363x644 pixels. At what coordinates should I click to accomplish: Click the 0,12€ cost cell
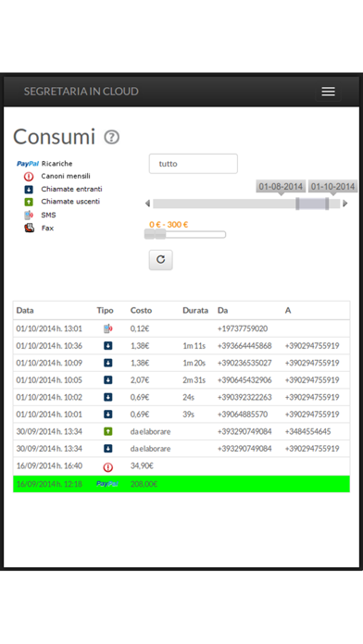[140, 328]
